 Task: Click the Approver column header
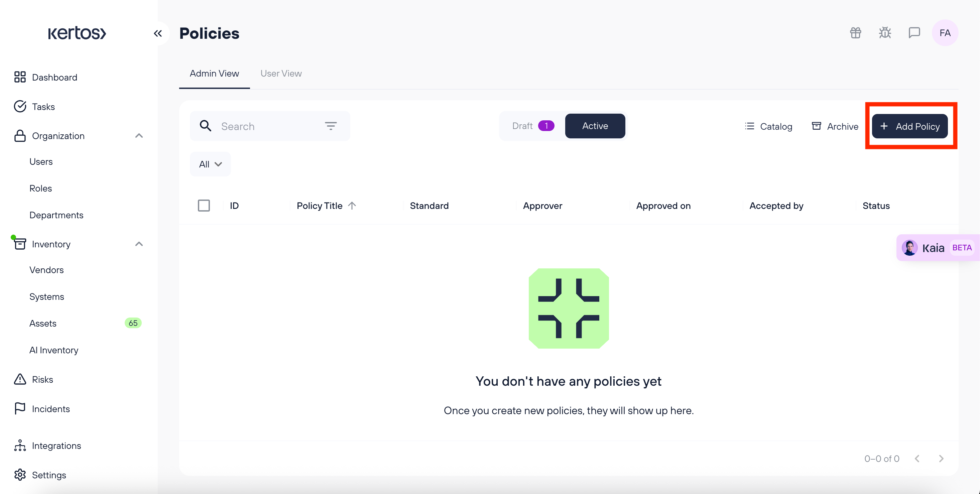pyautogui.click(x=542, y=206)
